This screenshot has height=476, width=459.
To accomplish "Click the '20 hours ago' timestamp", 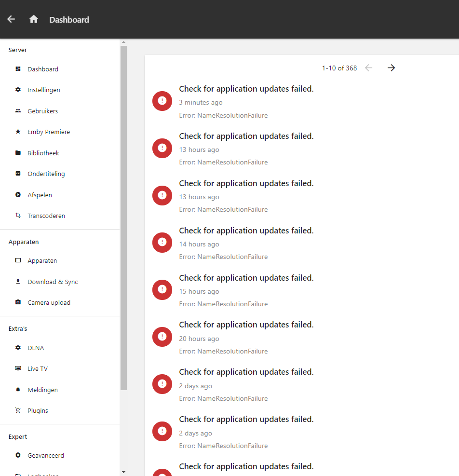I will 199,339.
